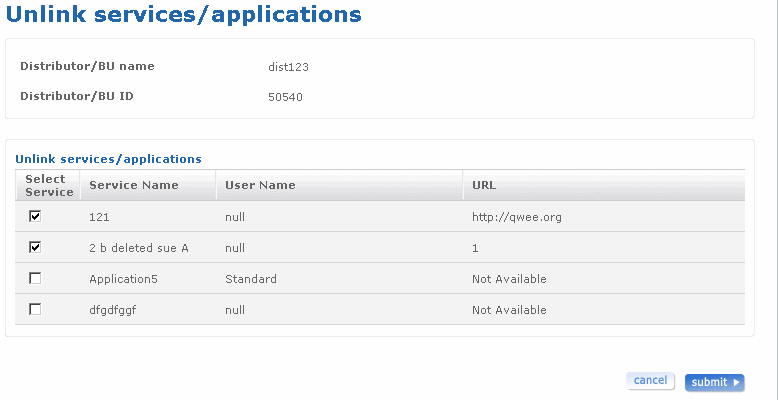Screen dimensions: 778x400
Task: Click 'null' user name in the sue A row
Action: (235, 248)
